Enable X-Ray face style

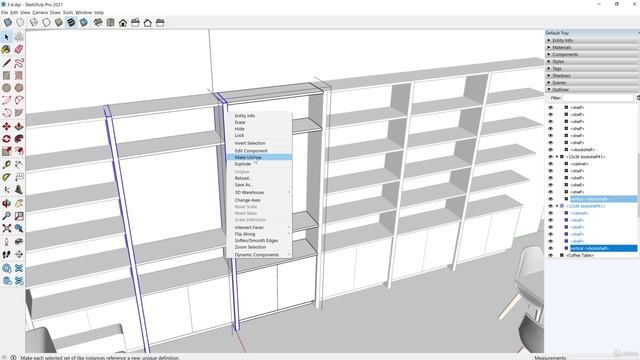click(8, 22)
